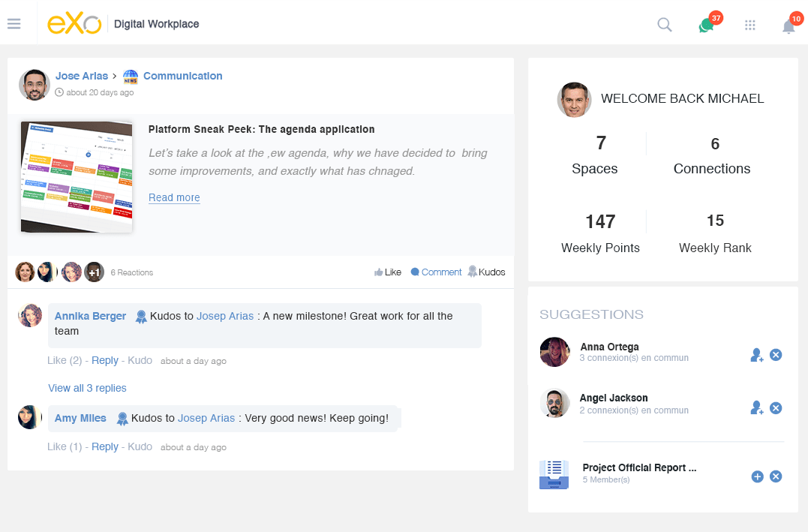
Task: Reply to Amy Miles's comment
Action: (x=104, y=446)
